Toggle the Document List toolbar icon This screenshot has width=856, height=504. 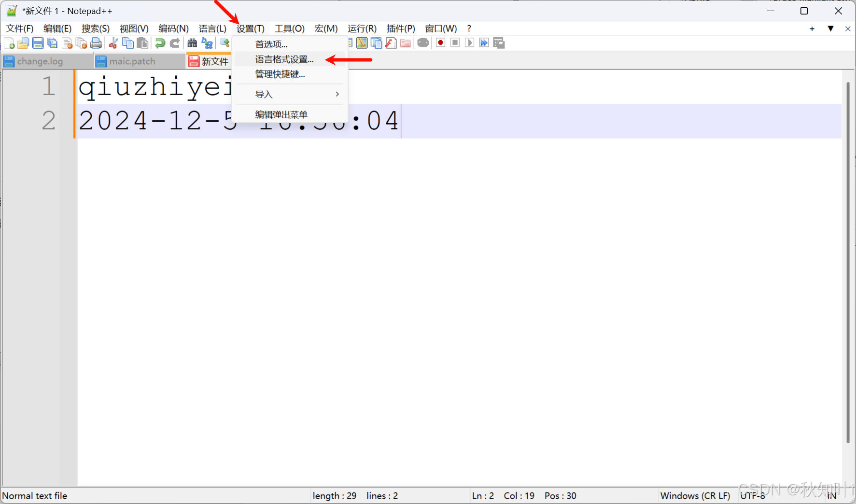[376, 43]
